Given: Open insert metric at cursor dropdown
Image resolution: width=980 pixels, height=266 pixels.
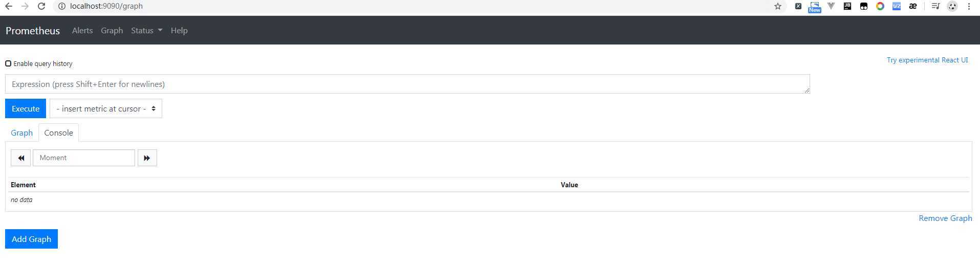Looking at the screenshot, I should click(106, 108).
